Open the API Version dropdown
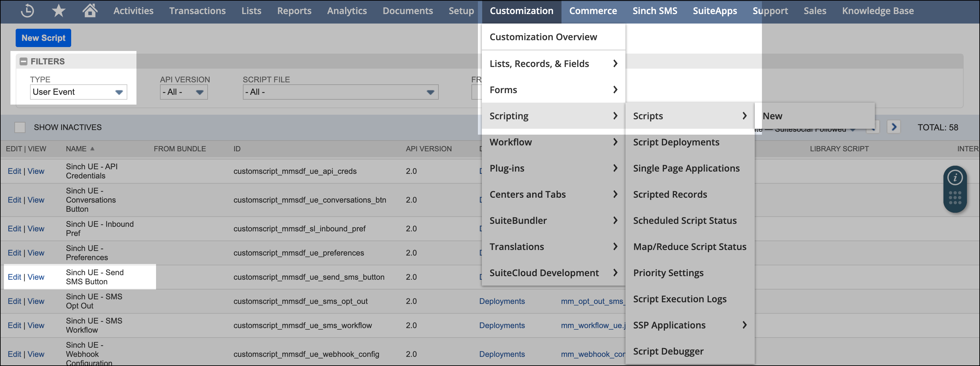Screen dimensions: 980x366 coord(199,92)
